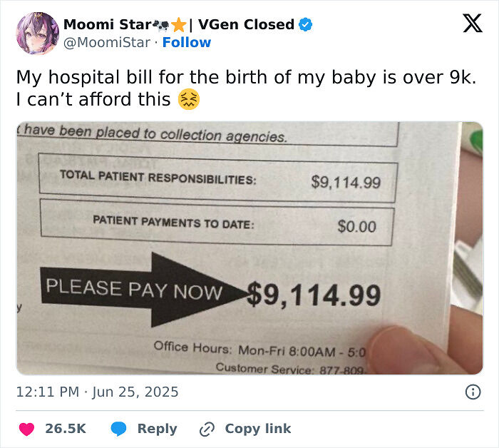Open the Moomi Star display name
Viewport: 499px width, 448px height.
[x=106, y=24]
